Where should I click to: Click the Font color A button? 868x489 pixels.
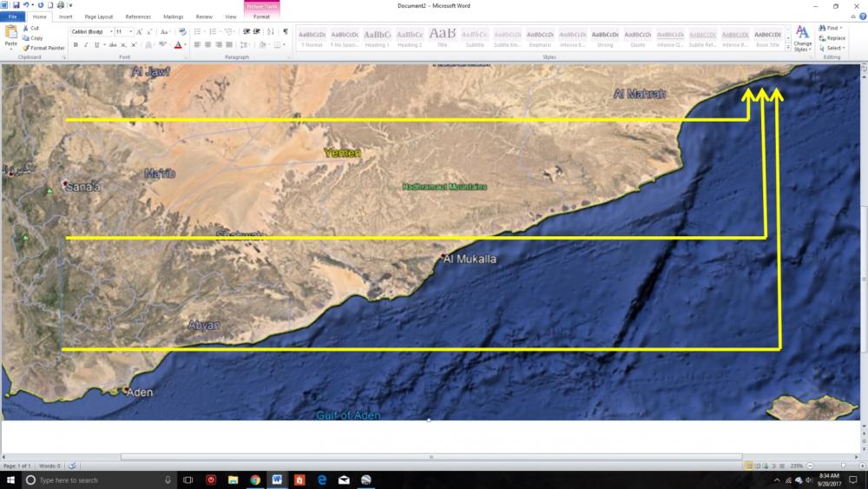click(x=178, y=45)
